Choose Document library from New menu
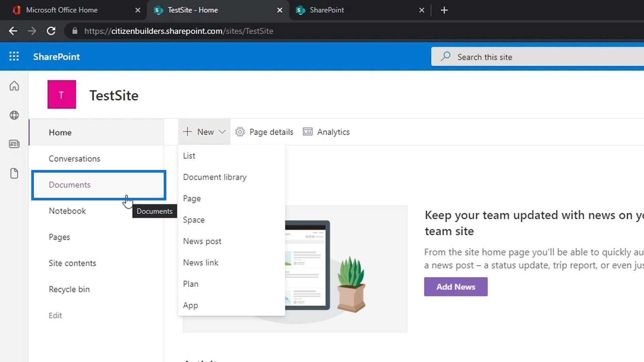 (x=231, y=177)
